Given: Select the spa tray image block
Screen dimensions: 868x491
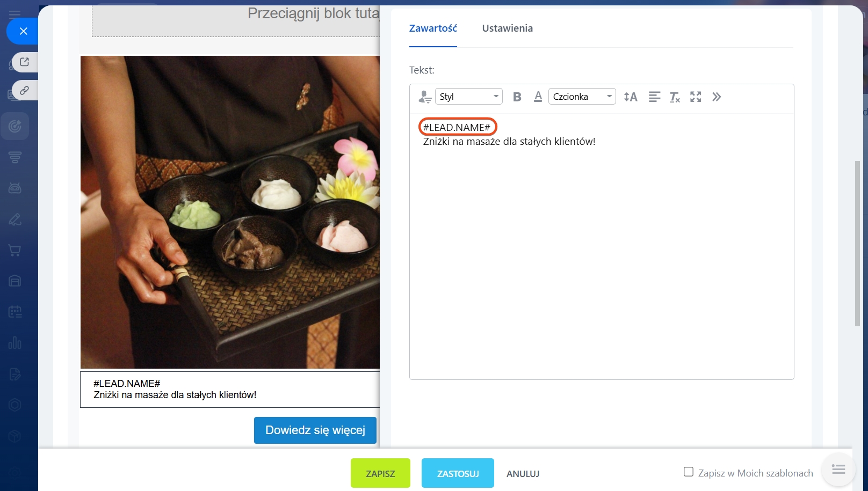Looking at the screenshot, I should point(230,212).
